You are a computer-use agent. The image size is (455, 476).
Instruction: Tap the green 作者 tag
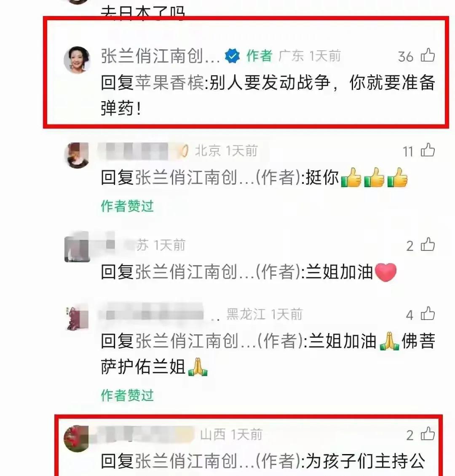pyautogui.click(x=259, y=56)
